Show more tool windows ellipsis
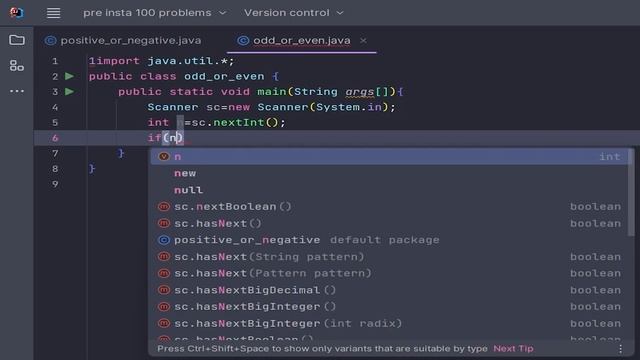640x360 pixels. (x=17, y=91)
